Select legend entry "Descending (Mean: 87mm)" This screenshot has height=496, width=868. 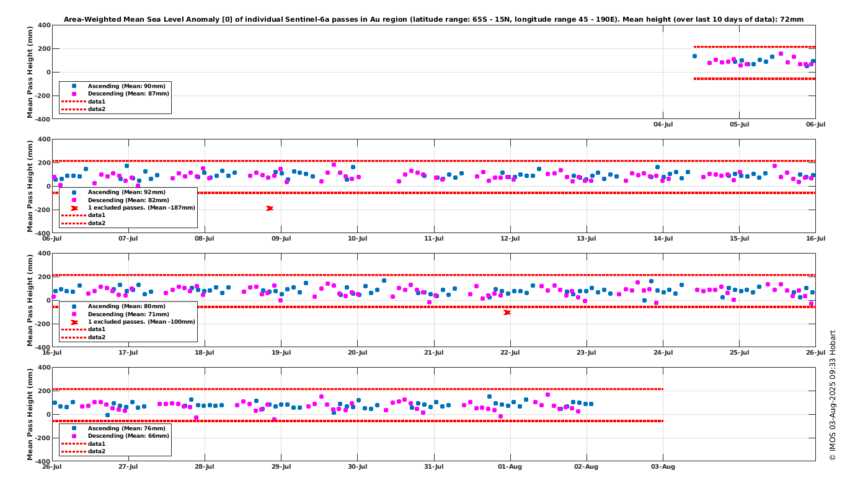[x=115, y=94]
